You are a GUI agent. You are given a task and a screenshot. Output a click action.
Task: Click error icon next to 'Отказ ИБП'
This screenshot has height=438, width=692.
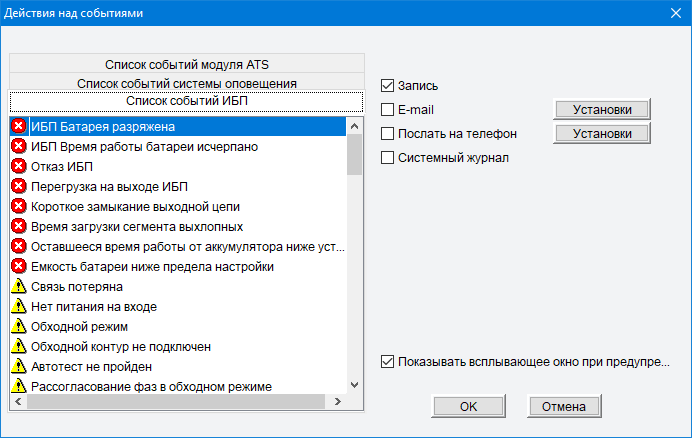click(18, 166)
